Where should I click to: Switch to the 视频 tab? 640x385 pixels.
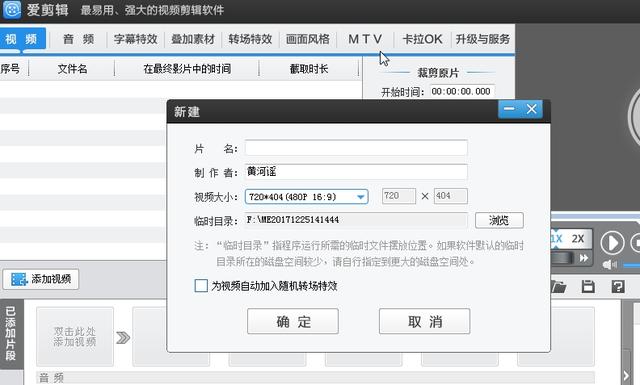click(21, 39)
